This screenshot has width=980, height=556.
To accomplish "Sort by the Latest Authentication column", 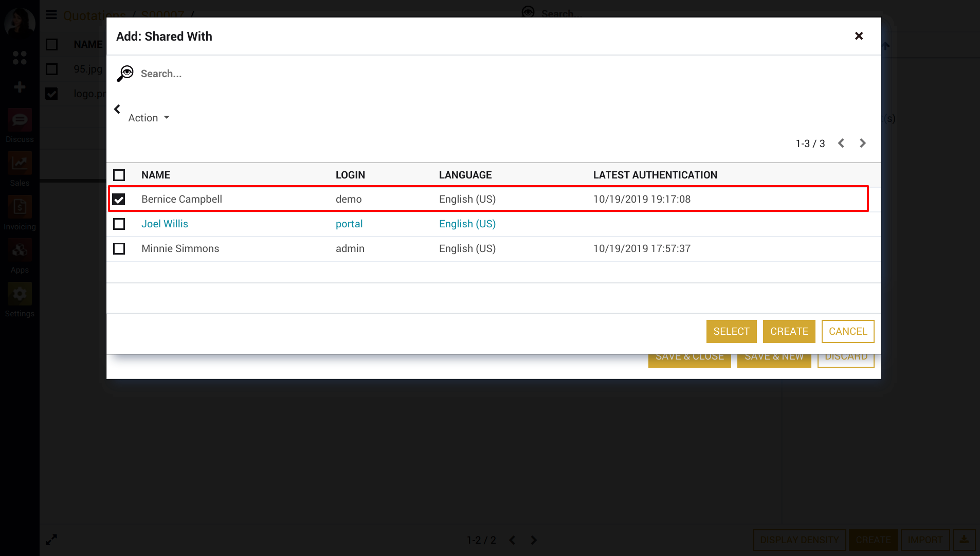I will [655, 175].
